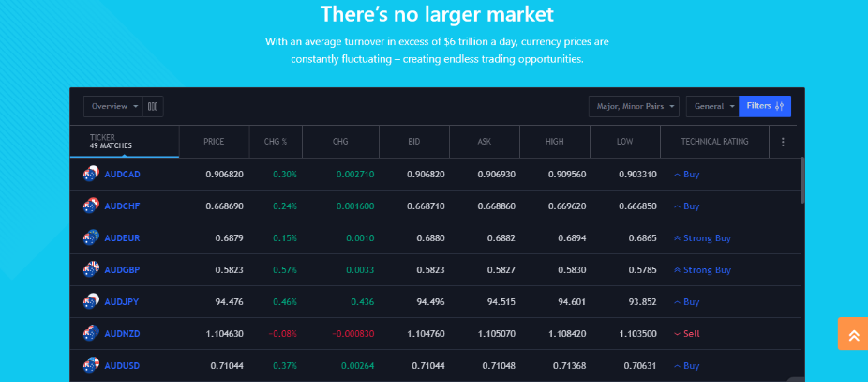The image size is (868, 382).
Task: Click the column setup icon beside Overview
Action: (153, 107)
